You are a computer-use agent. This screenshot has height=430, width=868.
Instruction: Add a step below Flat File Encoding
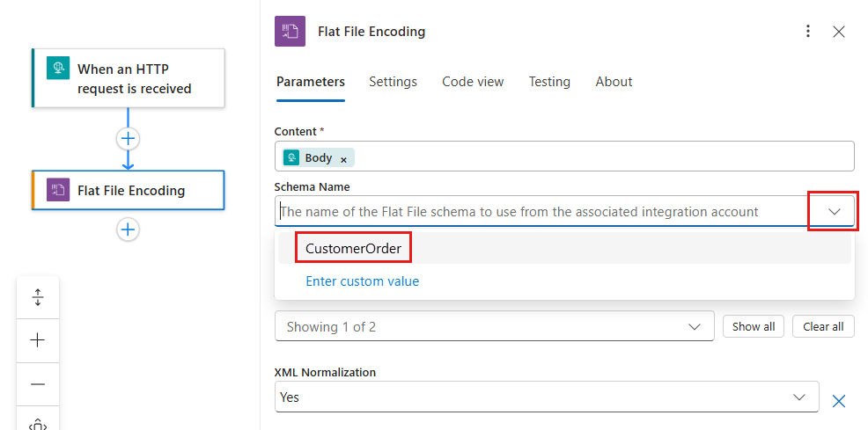point(128,230)
